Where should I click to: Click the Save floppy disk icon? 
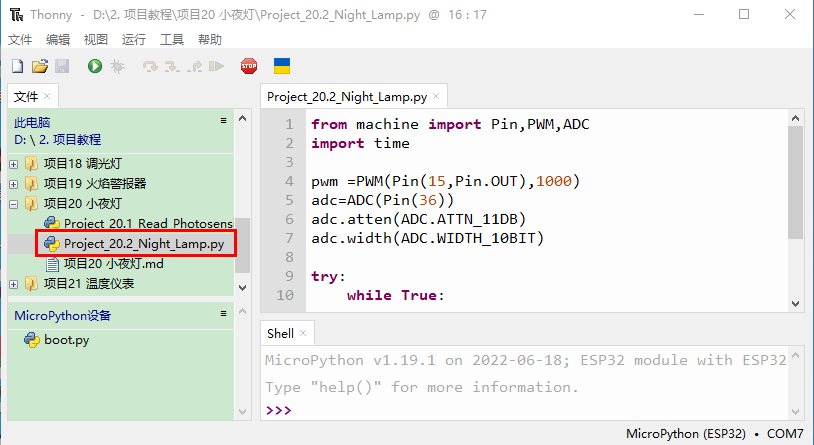tap(62, 66)
